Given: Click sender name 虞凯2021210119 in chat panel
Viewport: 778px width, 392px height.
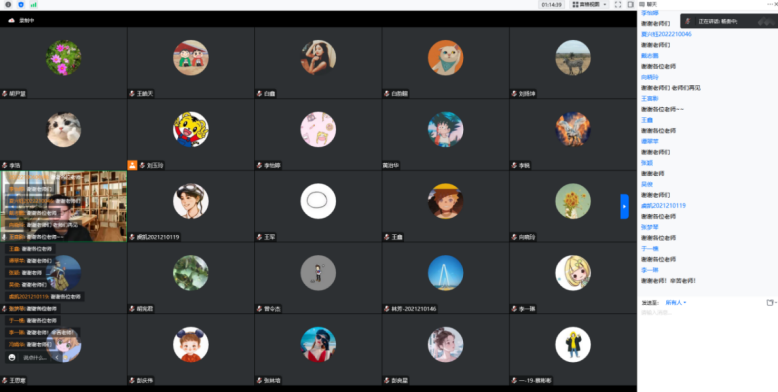Looking at the screenshot, I should (x=663, y=205).
